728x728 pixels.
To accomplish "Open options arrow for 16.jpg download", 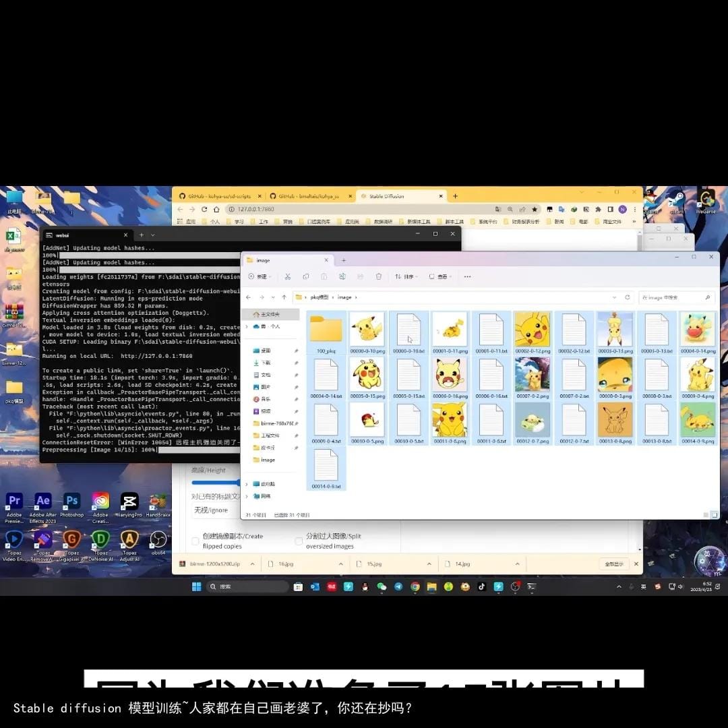I will pos(341,564).
